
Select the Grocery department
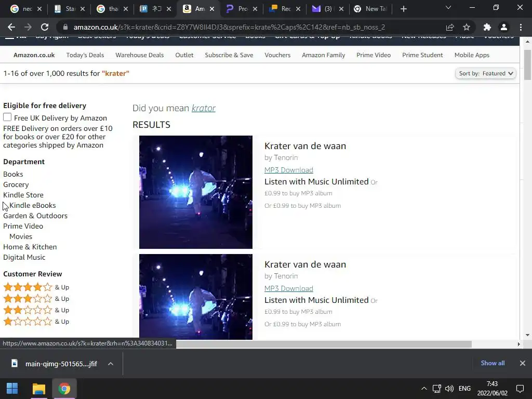pos(16,184)
